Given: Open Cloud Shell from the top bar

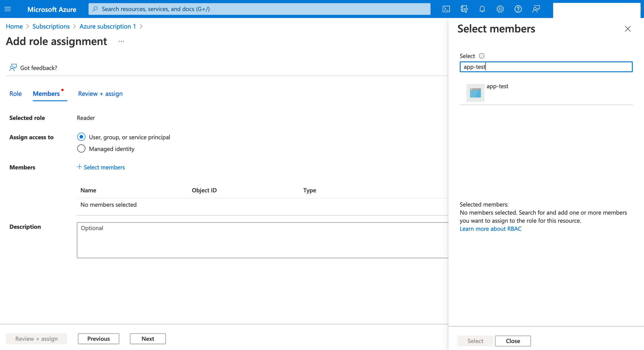Looking at the screenshot, I should point(446,9).
